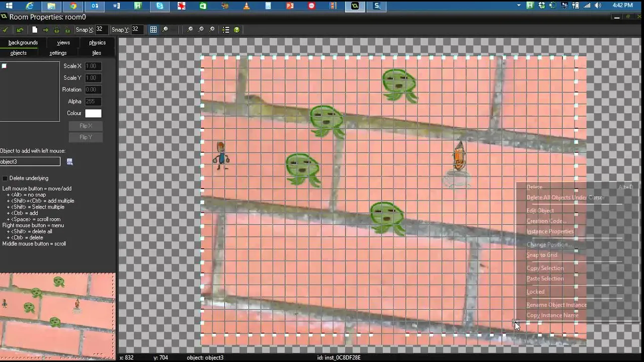Click the GameMaker taskbar icon
The image size is (644, 362).
click(x=355, y=6)
